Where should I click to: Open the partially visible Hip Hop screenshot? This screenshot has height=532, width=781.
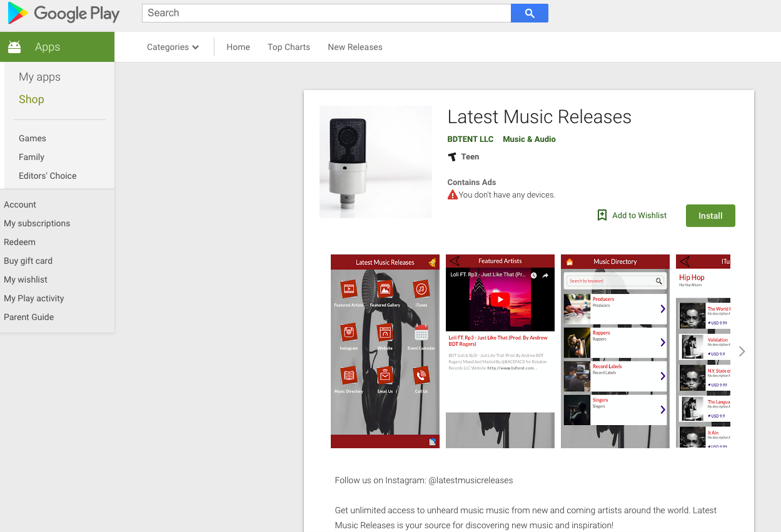pos(703,351)
